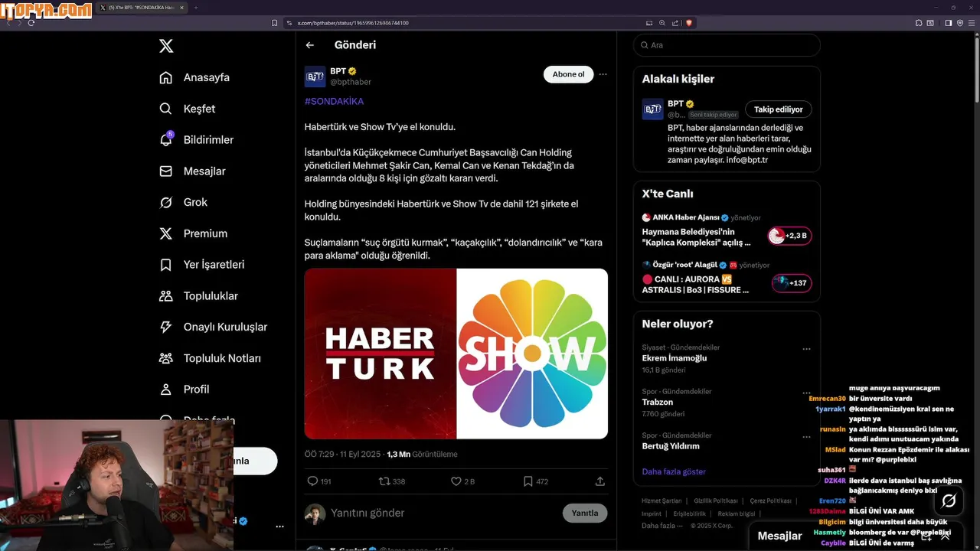Image resolution: width=980 pixels, height=551 pixels.
Task: Open Topluluklar in the sidebar
Action: [199, 296]
